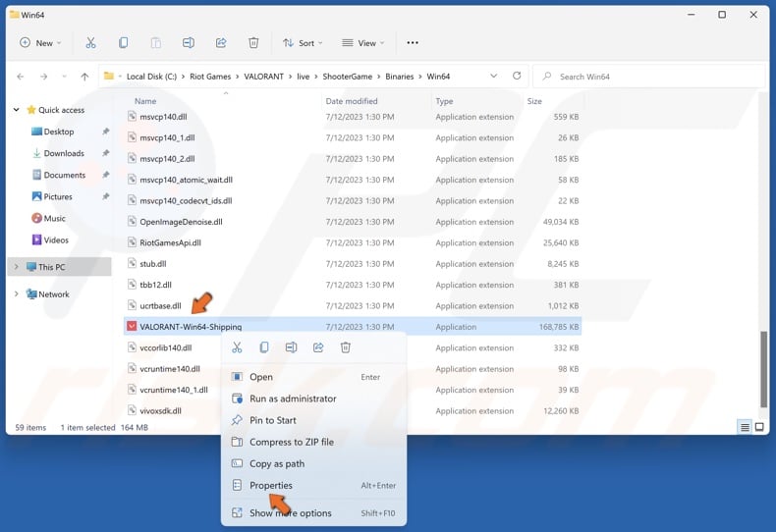
Task: Select the file RiotGamesApi.dll
Action: point(170,242)
